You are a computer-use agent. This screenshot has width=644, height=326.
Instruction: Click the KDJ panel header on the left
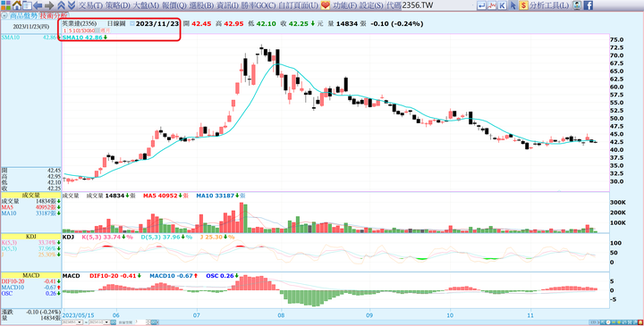(x=30, y=237)
